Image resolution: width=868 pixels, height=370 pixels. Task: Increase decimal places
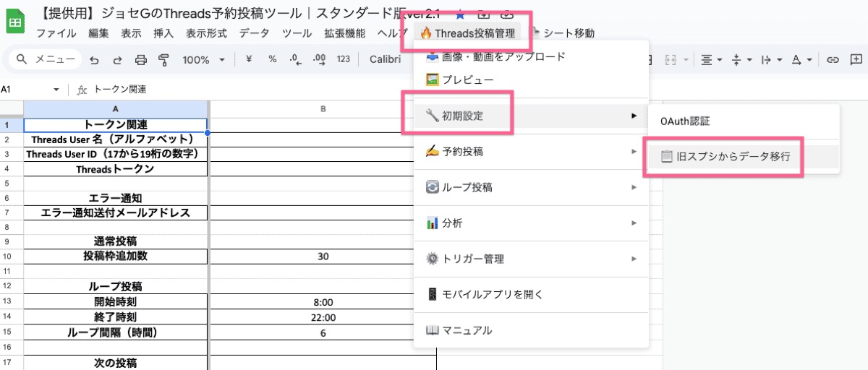[318, 59]
